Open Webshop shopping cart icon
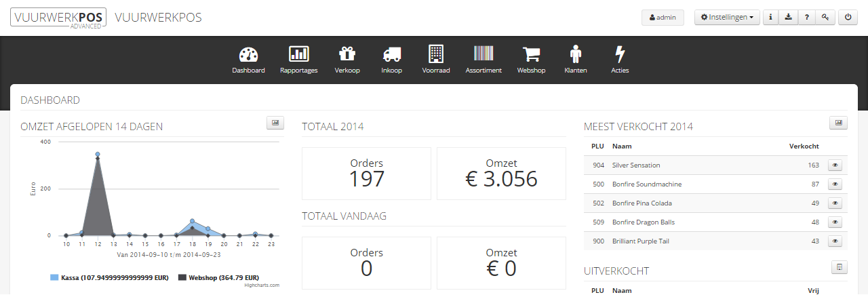Screen dimensions: 868x297 pos(531,55)
